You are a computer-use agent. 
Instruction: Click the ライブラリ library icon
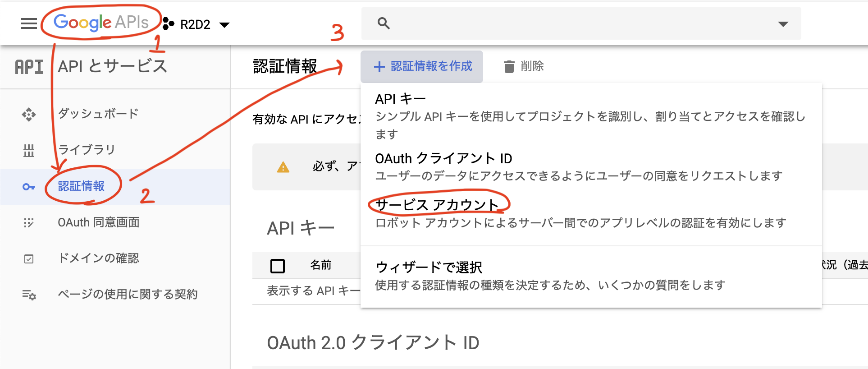[29, 150]
